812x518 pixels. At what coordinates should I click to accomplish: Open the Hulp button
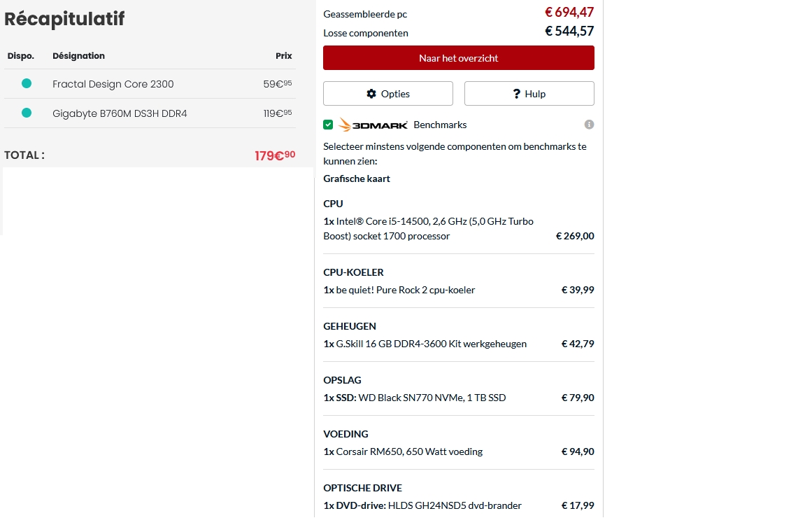[x=529, y=94]
